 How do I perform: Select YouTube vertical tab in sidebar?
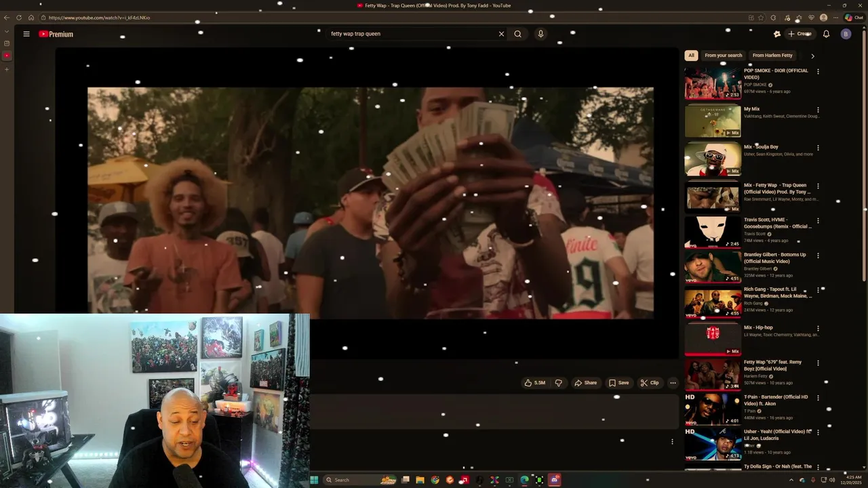pyautogui.click(x=7, y=56)
